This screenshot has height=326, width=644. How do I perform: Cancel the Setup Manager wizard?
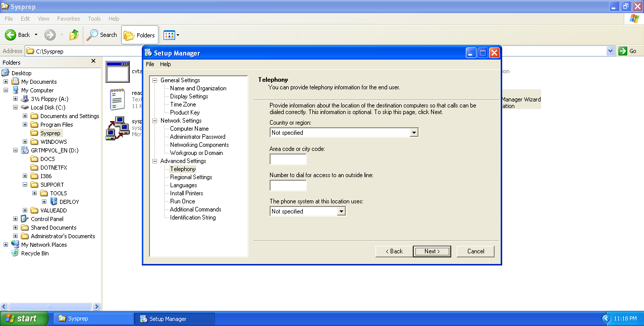click(x=475, y=251)
